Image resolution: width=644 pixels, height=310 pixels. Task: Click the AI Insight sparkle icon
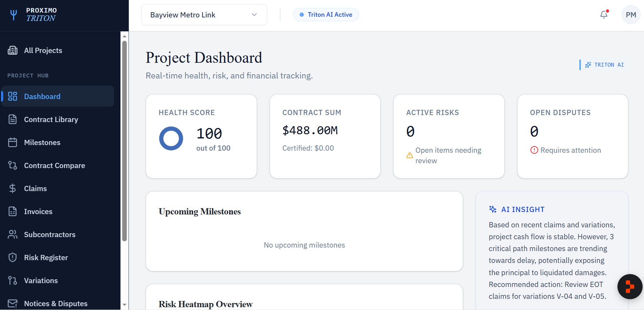(x=493, y=209)
